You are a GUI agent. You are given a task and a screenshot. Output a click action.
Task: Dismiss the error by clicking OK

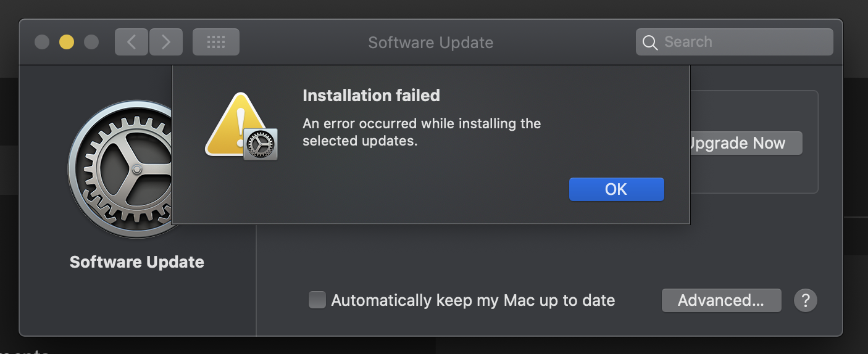[616, 189]
